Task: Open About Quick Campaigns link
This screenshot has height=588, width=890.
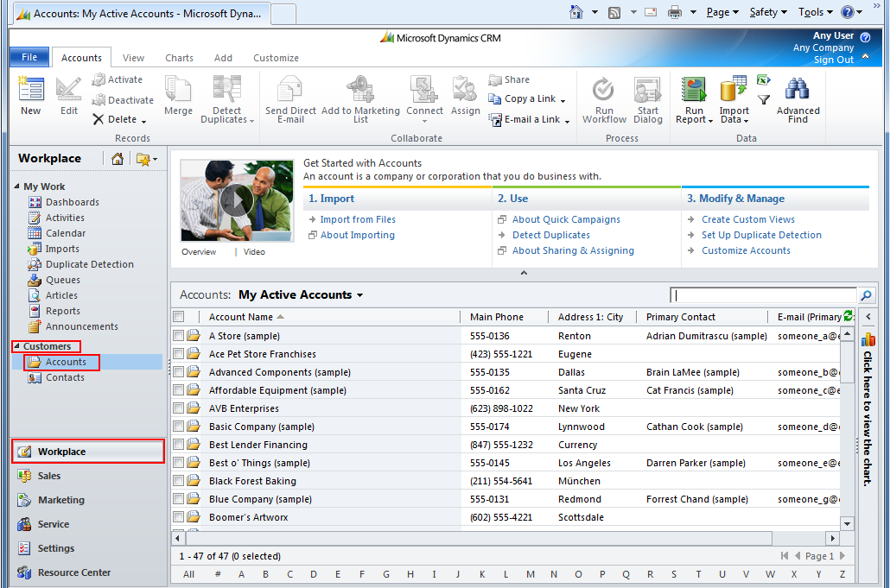Action: coord(566,219)
